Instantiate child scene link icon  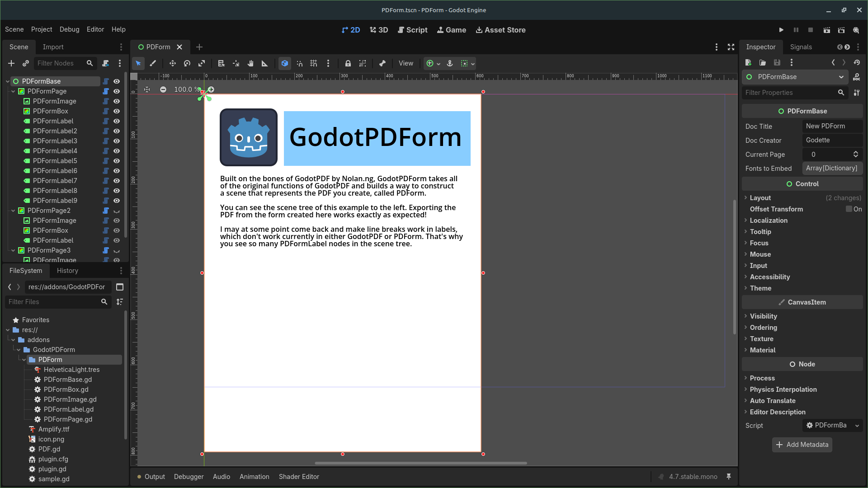tap(26, 63)
